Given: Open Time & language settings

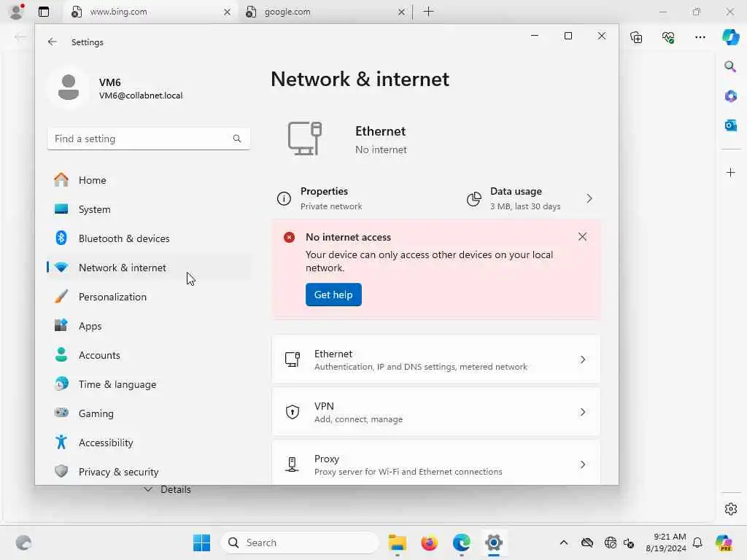Looking at the screenshot, I should pyautogui.click(x=149, y=384).
